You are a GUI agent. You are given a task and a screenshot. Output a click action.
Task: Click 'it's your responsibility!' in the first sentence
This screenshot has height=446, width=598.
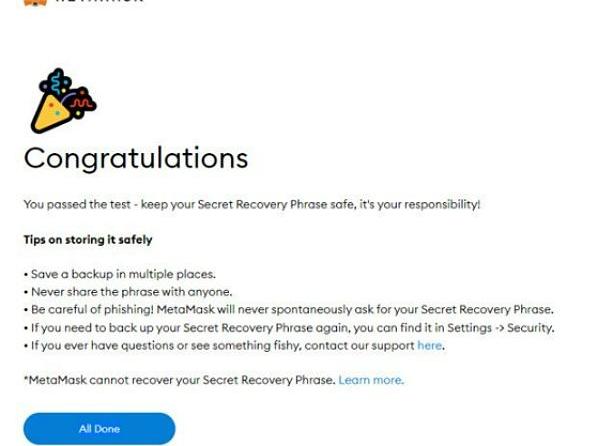click(x=420, y=205)
